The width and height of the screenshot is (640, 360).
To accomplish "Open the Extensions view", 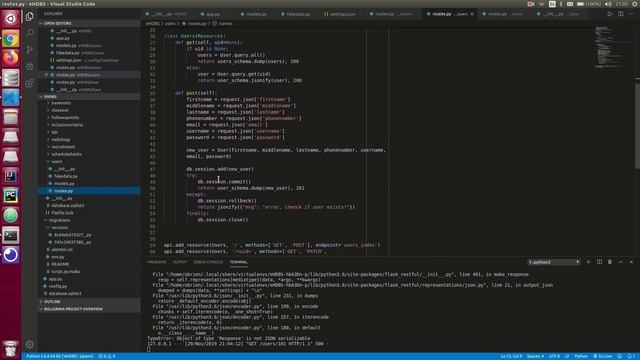I will pos(29,83).
